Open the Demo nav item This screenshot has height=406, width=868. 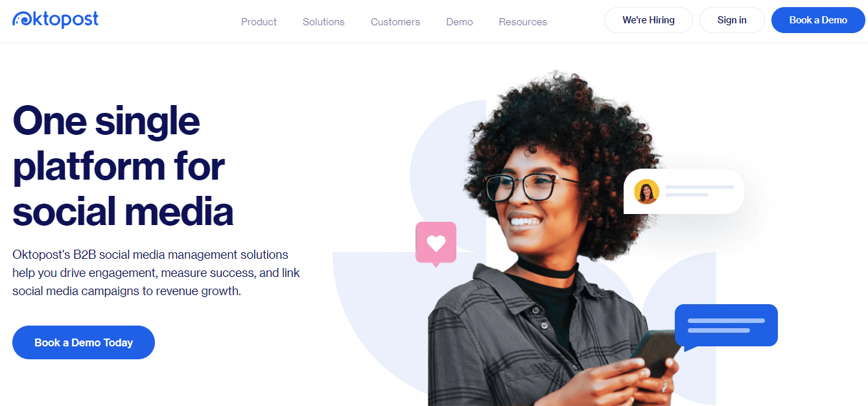coord(460,21)
